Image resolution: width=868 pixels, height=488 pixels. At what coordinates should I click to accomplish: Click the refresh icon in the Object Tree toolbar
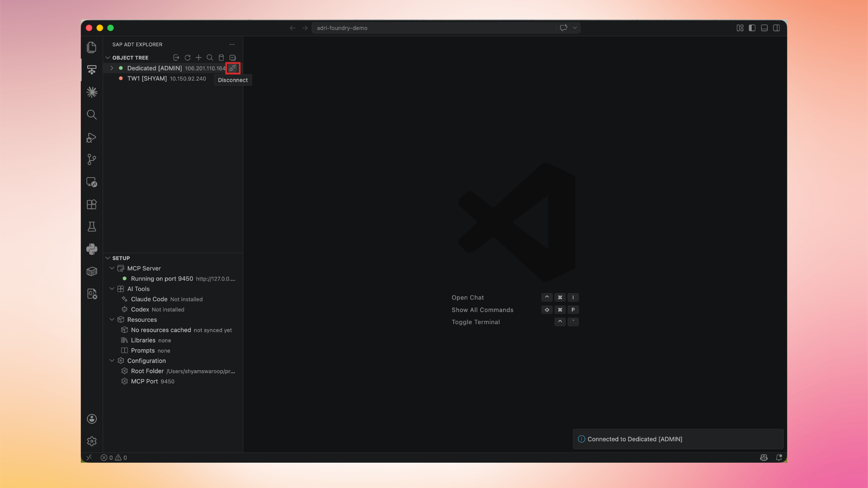click(187, 58)
